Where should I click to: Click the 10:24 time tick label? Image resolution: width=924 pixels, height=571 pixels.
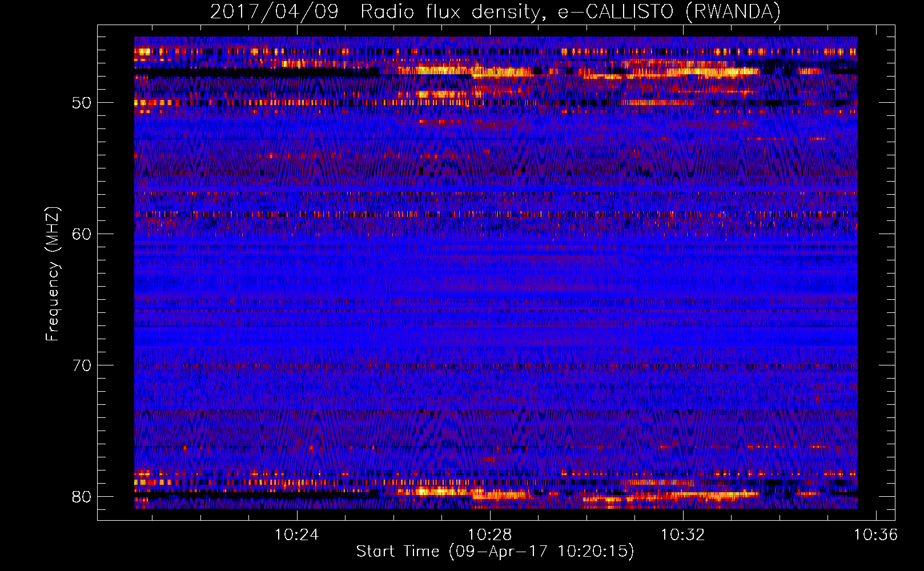click(x=296, y=535)
